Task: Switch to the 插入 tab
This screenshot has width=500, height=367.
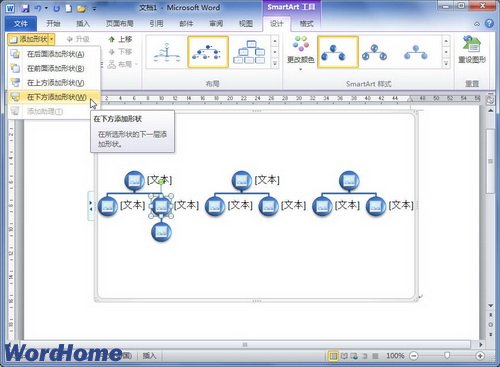Action: [x=83, y=23]
